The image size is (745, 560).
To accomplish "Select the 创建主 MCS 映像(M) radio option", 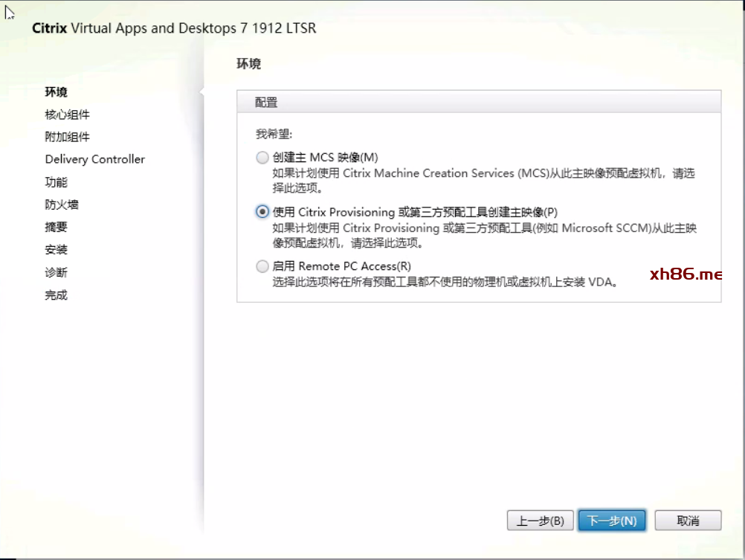I will (x=262, y=158).
